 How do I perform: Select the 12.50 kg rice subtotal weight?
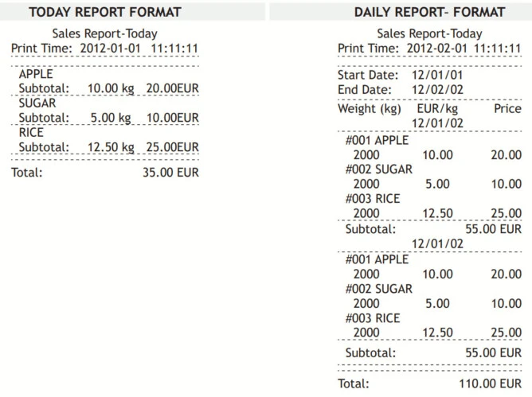(x=109, y=146)
